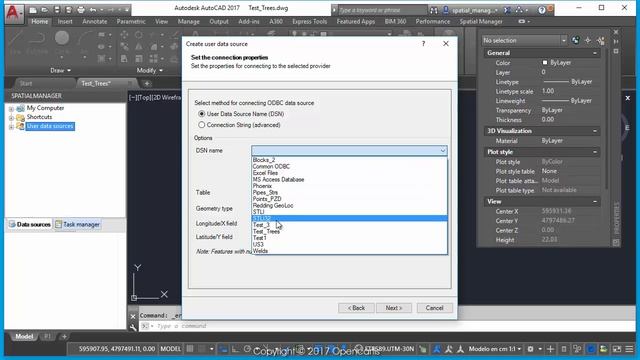Click the select objects icon in Properties palette
This screenshot has height=360, width=640.
click(588, 40)
